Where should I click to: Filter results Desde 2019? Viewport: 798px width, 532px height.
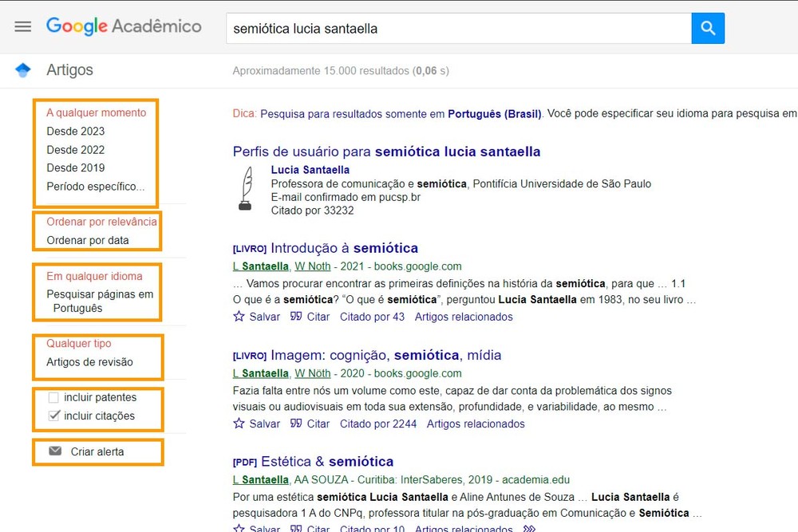[x=75, y=167]
